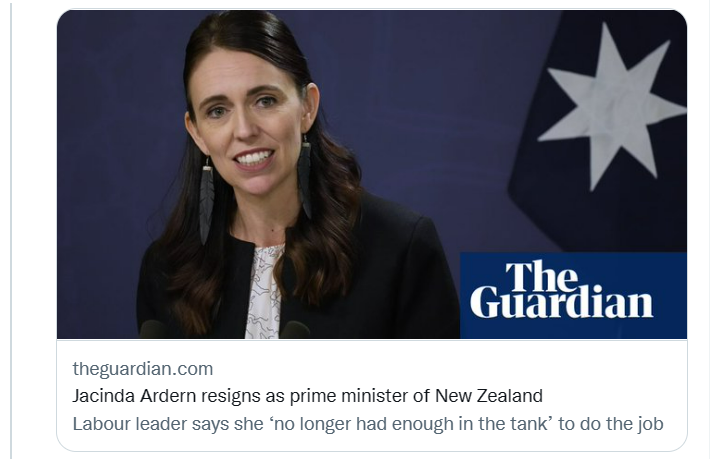Click the white seven-pointed star on flag
The height and width of the screenshot is (459, 718).
click(612, 107)
